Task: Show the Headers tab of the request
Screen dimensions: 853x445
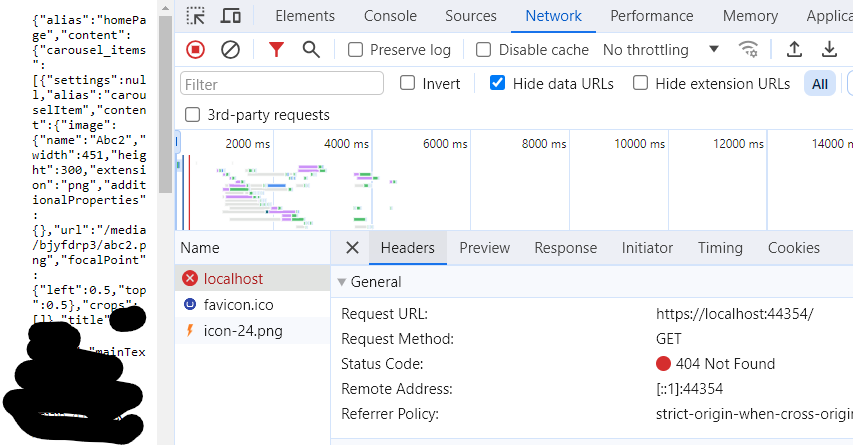Action: coord(407,248)
